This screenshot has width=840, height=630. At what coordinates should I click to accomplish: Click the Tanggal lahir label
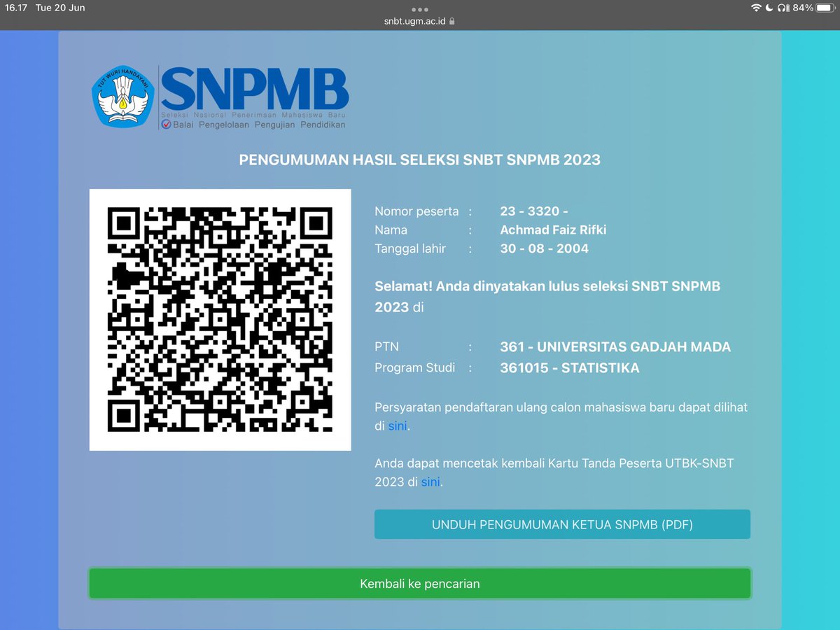[x=410, y=248]
